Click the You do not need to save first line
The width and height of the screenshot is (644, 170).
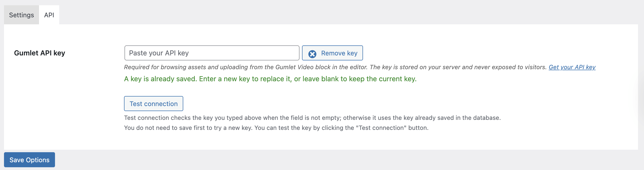point(276,128)
